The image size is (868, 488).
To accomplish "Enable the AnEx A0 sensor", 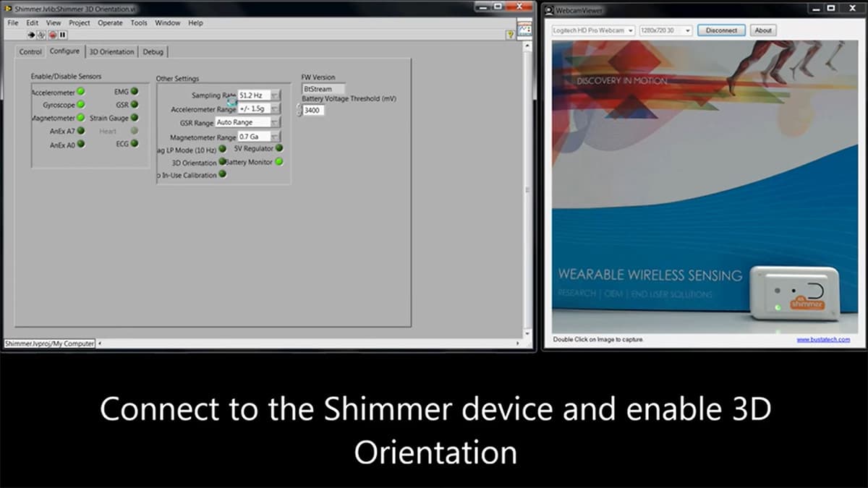I will point(81,144).
